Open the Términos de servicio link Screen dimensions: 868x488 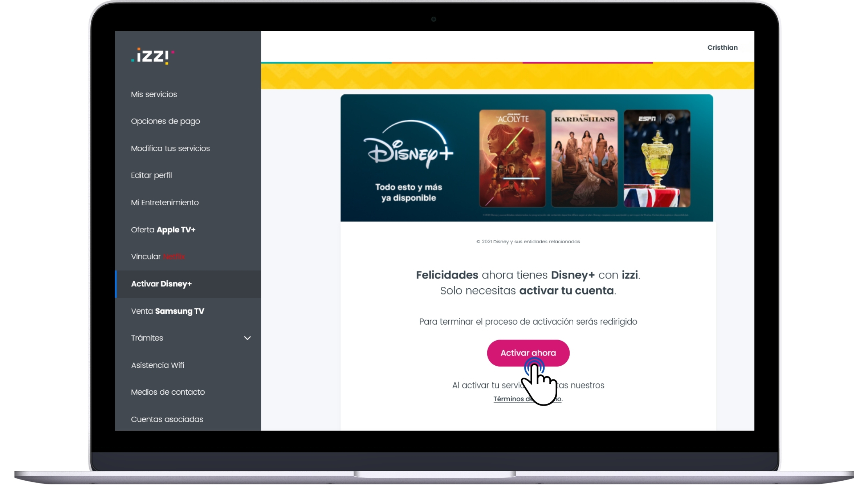coord(528,399)
